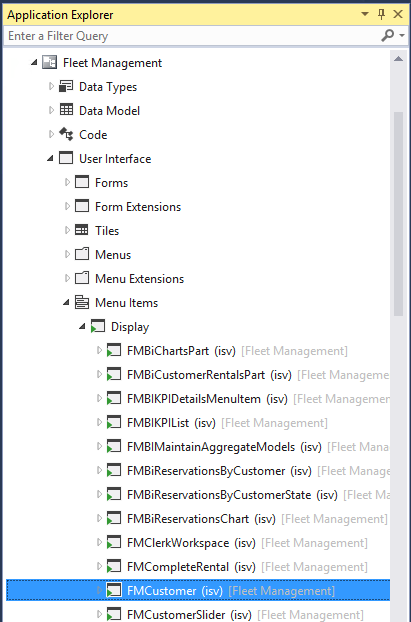Click into the Enter a Filter Query field
The width and height of the screenshot is (411, 622).
pos(192,36)
